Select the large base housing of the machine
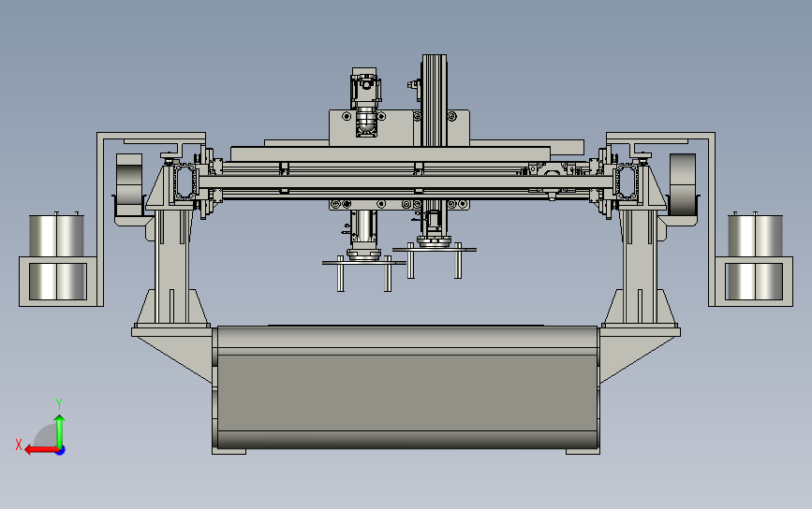The height and width of the screenshot is (509, 812). pos(406,388)
